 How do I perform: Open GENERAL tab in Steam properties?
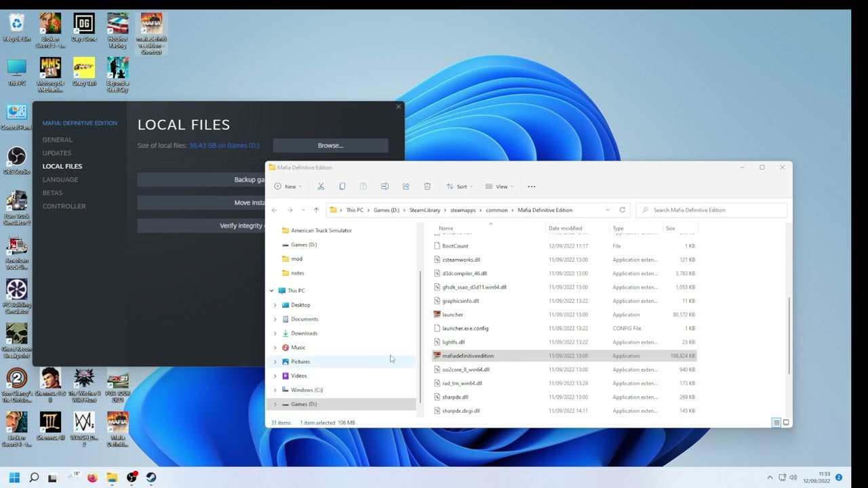pyautogui.click(x=57, y=140)
